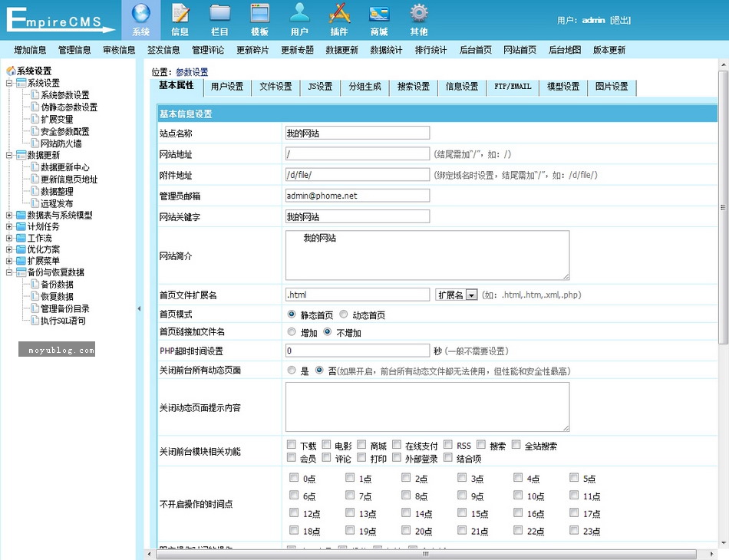This screenshot has height=560, width=729.
Task: Click the 管理员邮箱 input field
Action: pyautogui.click(x=358, y=196)
